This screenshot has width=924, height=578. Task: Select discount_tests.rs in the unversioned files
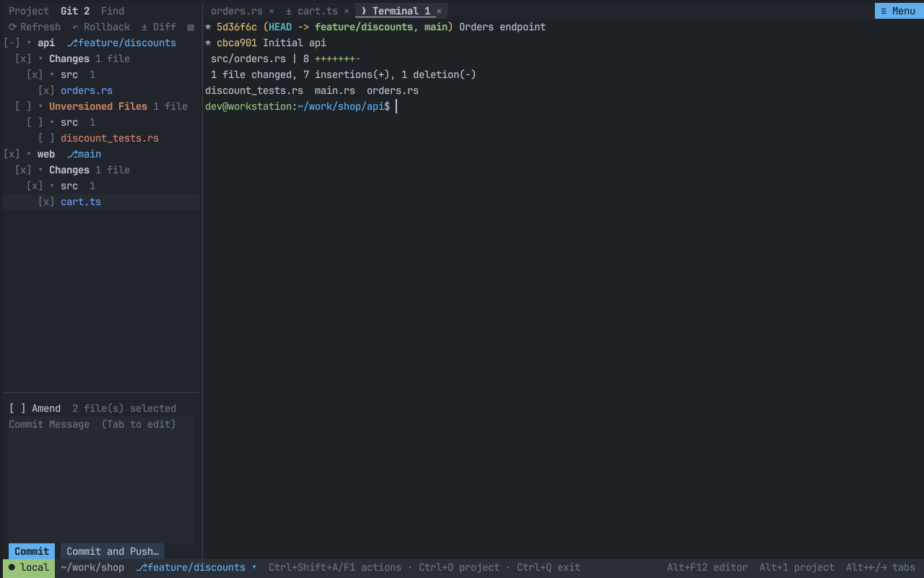[x=110, y=138]
